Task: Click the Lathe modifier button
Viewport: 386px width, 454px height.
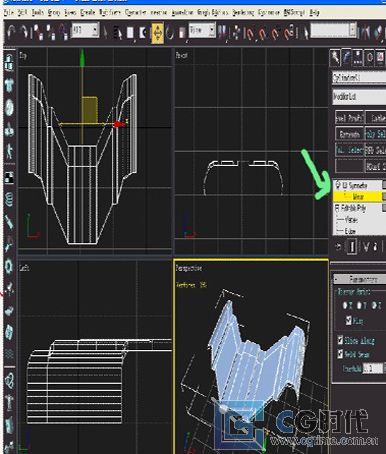Action: [376, 118]
